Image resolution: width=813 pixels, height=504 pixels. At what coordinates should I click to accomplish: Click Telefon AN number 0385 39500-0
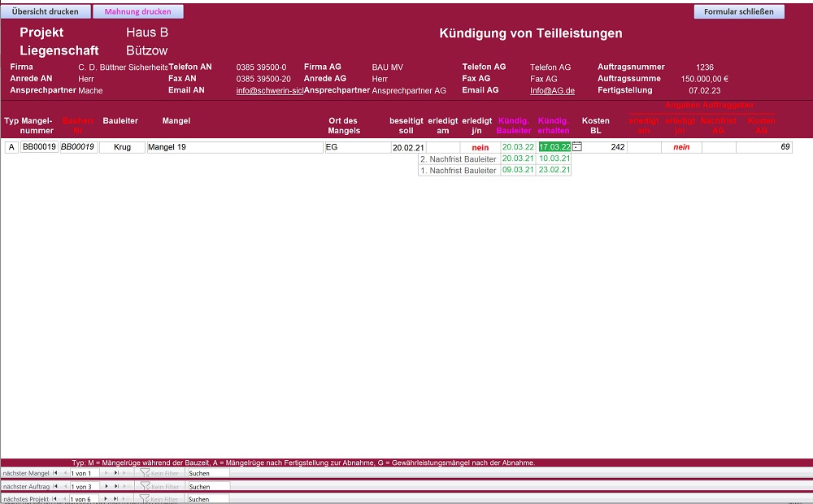[x=261, y=67]
